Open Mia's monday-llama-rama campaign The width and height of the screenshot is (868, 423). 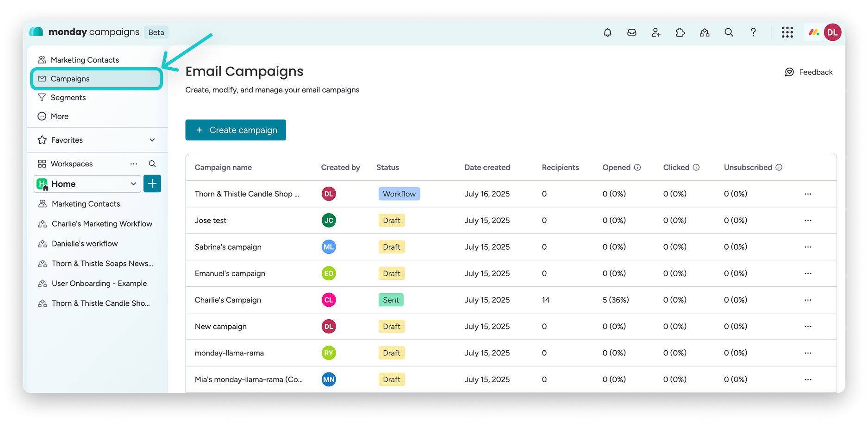pos(249,379)
